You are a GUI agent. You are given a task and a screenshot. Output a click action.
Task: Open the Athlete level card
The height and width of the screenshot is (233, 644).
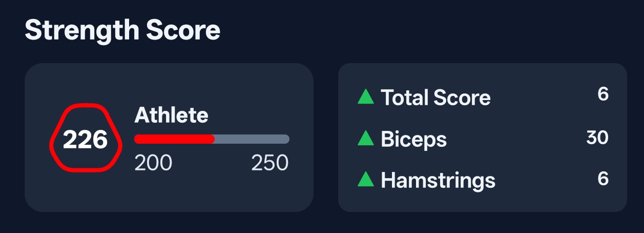click(169, 138)
